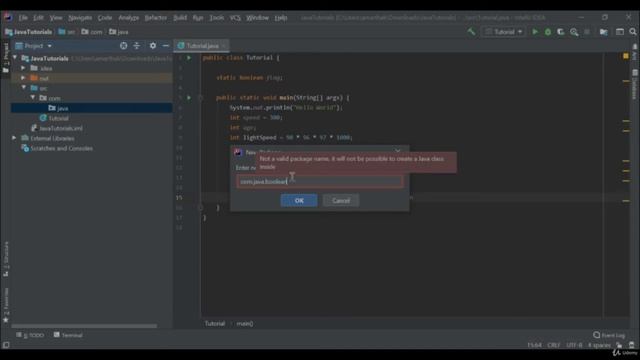Collapse the com package
This screenshot has width=640, height=360.
[x=33, y=98]
